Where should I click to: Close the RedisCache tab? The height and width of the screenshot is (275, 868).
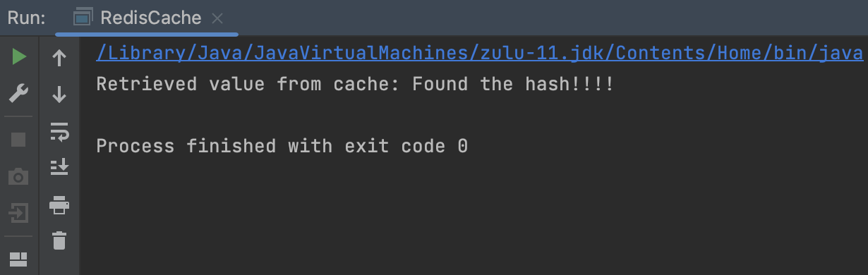217,18
